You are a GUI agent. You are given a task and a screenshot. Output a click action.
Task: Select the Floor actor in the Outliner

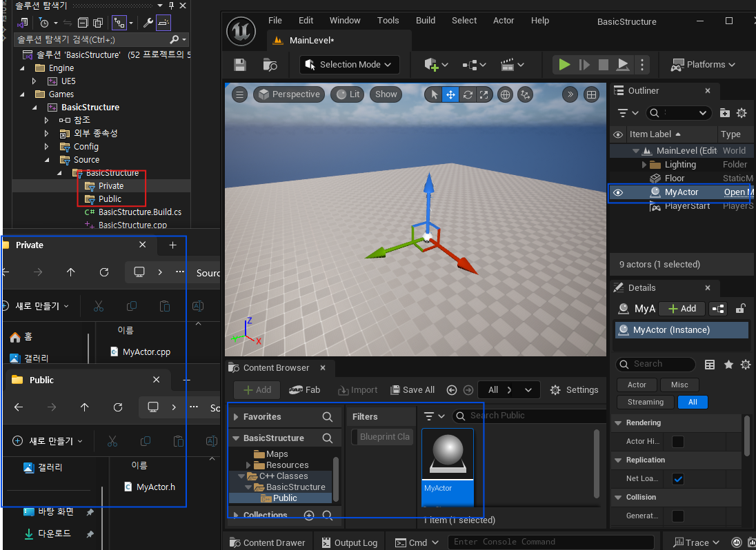click(x=675, y=179)
